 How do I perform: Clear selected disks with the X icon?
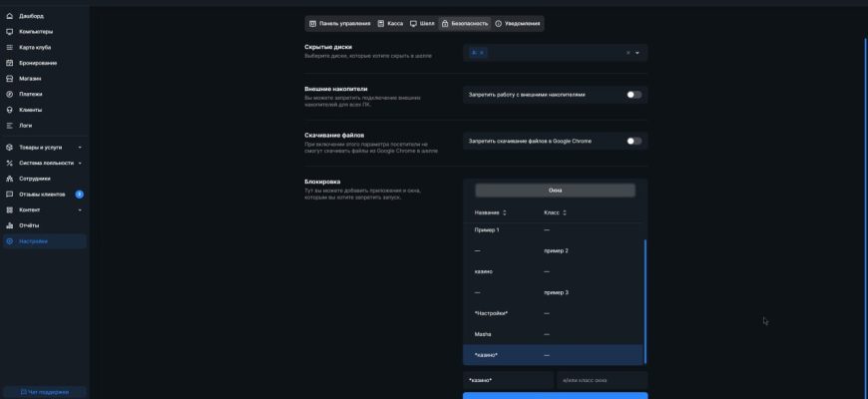click(628, 53)
